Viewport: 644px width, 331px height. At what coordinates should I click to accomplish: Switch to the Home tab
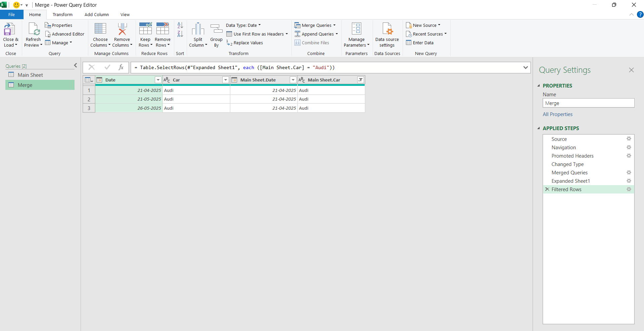pyautogui.click(x=35, y=14)
